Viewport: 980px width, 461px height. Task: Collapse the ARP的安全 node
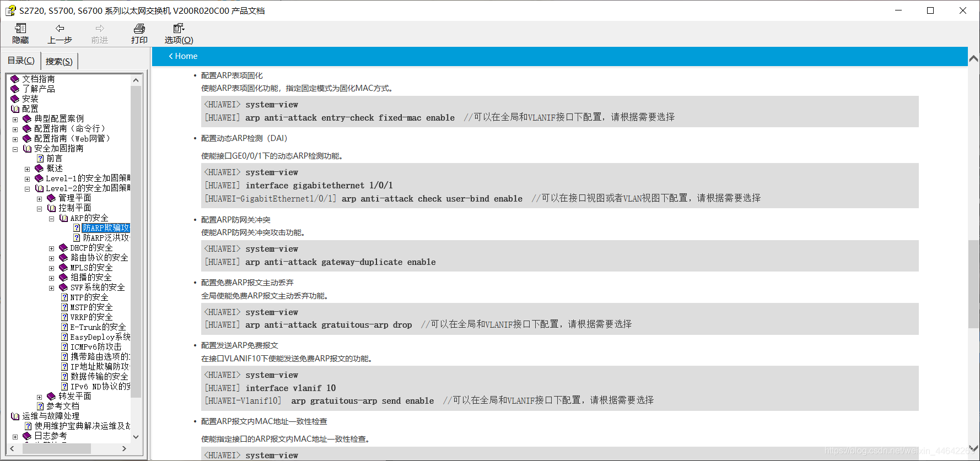click(x=51, y=219)
